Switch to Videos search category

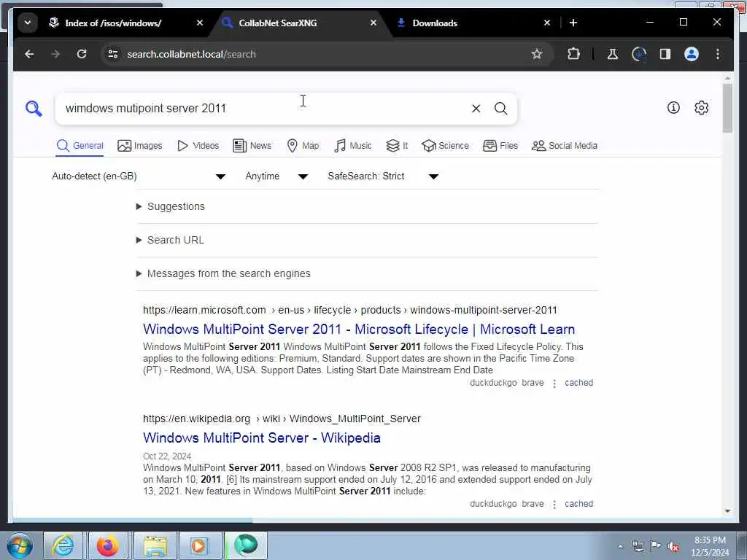pyautogui.click(x=198, y=146)
